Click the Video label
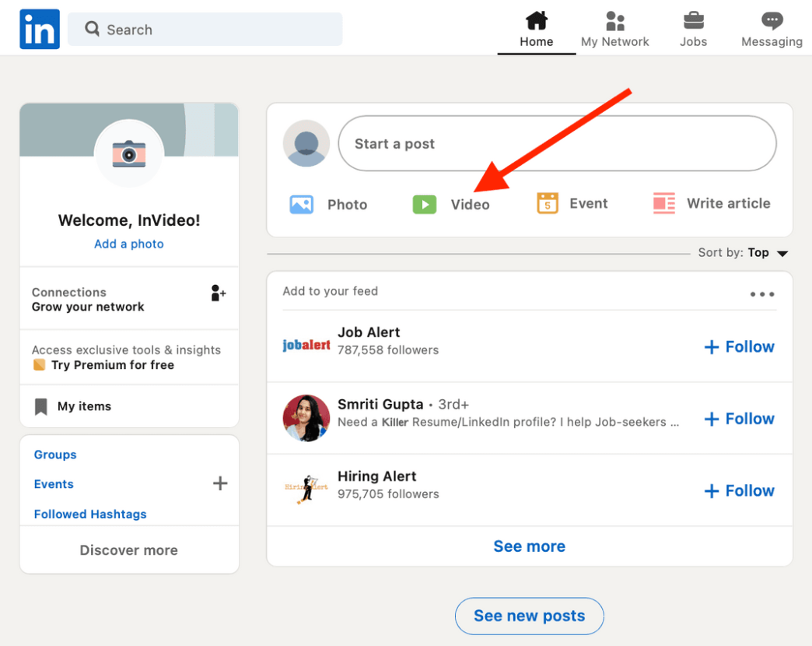Screen dimensions: 812x646 [x=470, y=205]
